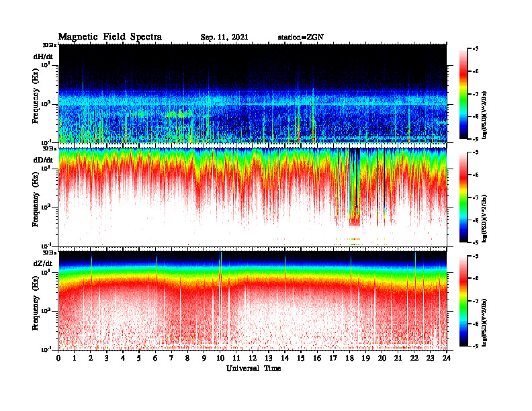
Task: Click the hour 20 tick label
Action: point(382,358)
